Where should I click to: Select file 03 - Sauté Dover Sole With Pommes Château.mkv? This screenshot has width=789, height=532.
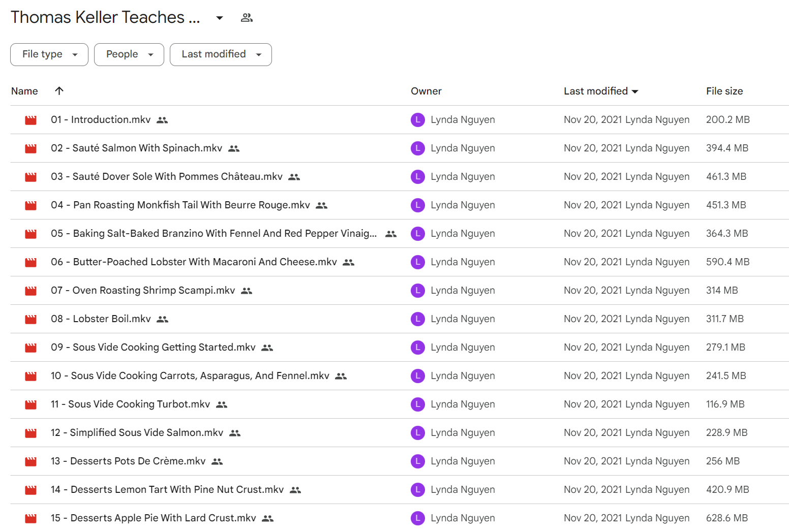click(167, 177)
